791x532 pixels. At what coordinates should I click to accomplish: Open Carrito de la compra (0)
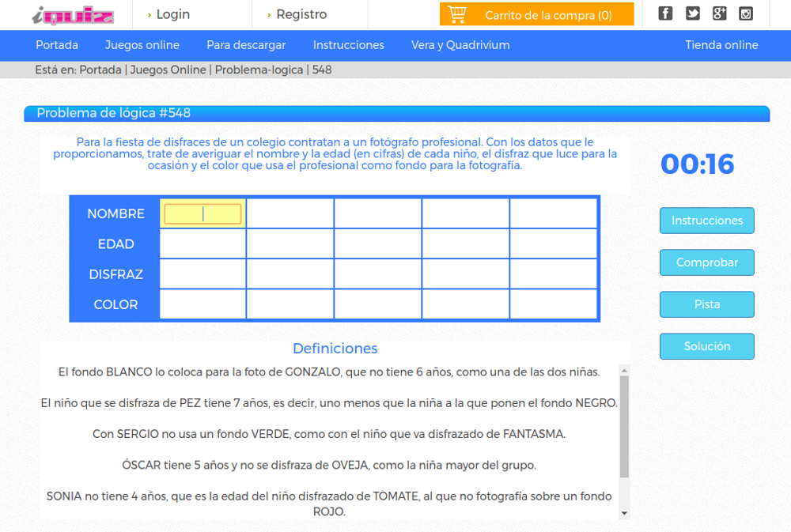tap(537, 14)
